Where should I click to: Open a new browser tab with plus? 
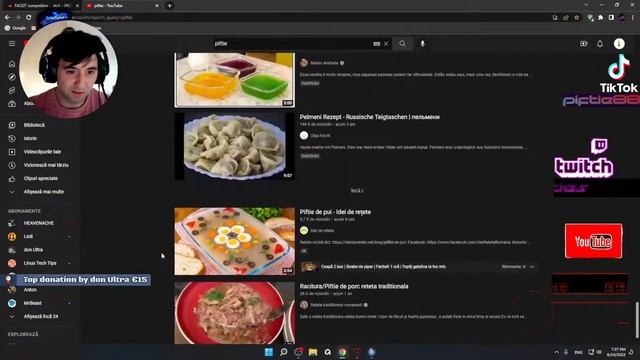pyautogui.click(x=169, y=6)
